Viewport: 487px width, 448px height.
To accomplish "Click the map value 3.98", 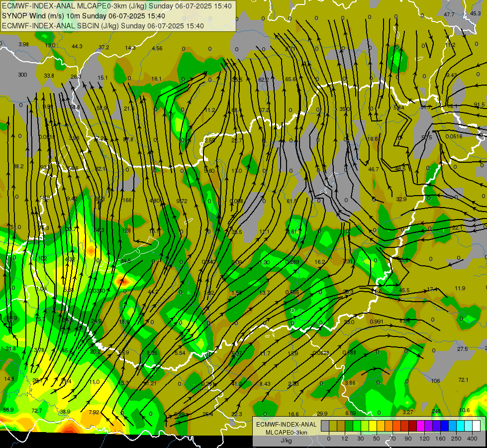I will pyautogui.click(x=23, y=44).
